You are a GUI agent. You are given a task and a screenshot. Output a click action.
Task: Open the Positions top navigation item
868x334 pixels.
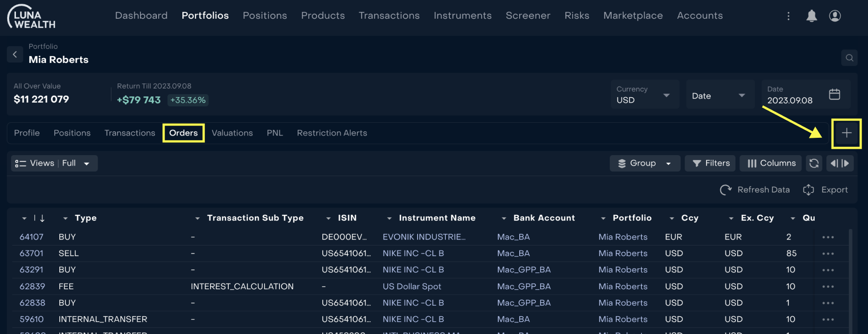click(x=265, y=16)
